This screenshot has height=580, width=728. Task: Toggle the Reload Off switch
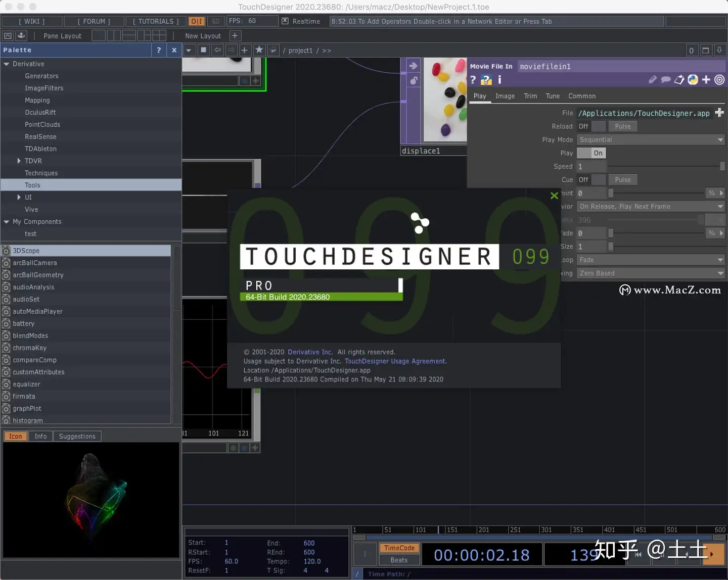(591, 126)
